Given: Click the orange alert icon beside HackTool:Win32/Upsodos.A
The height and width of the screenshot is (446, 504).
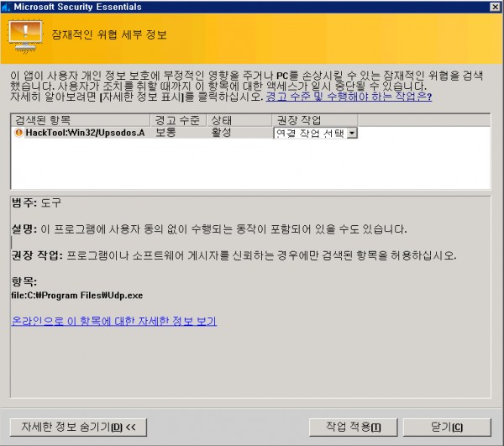Looking at the screenshot, I should coord(18,133).
